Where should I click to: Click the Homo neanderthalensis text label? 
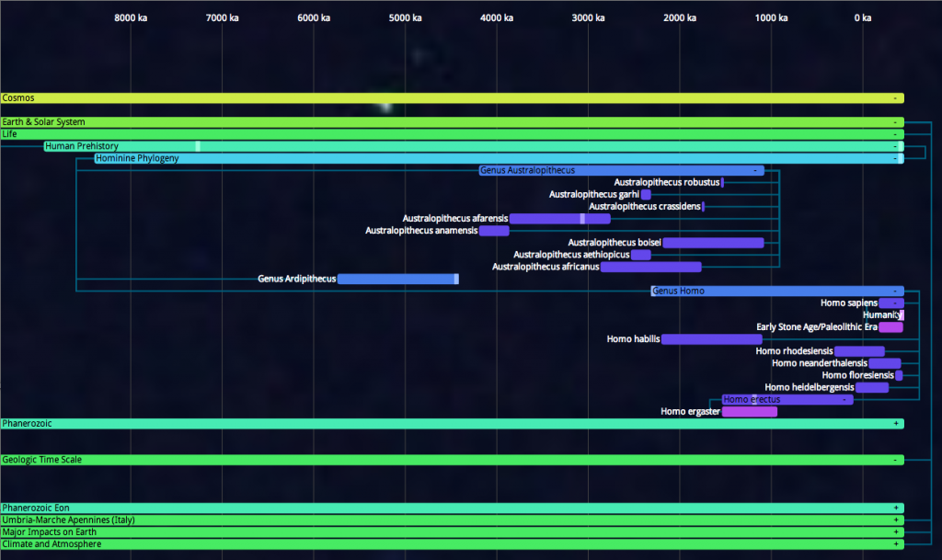[820, 363]
